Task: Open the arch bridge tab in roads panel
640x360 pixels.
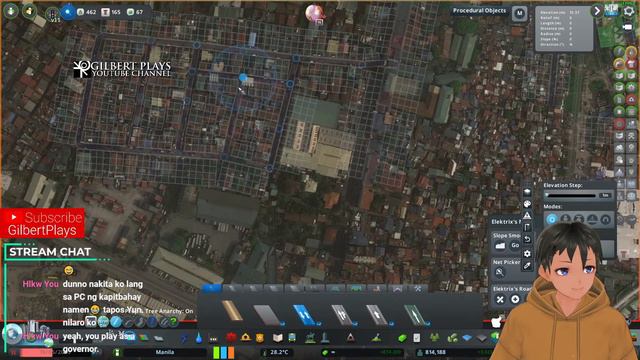Action: click(x=397, y=288)
